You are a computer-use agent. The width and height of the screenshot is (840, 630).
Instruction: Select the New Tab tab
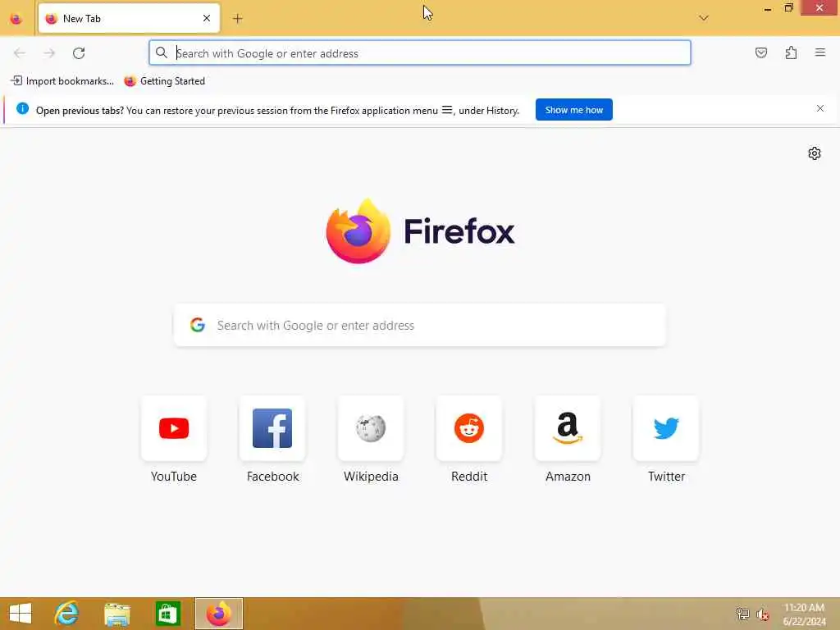[129, 19]
